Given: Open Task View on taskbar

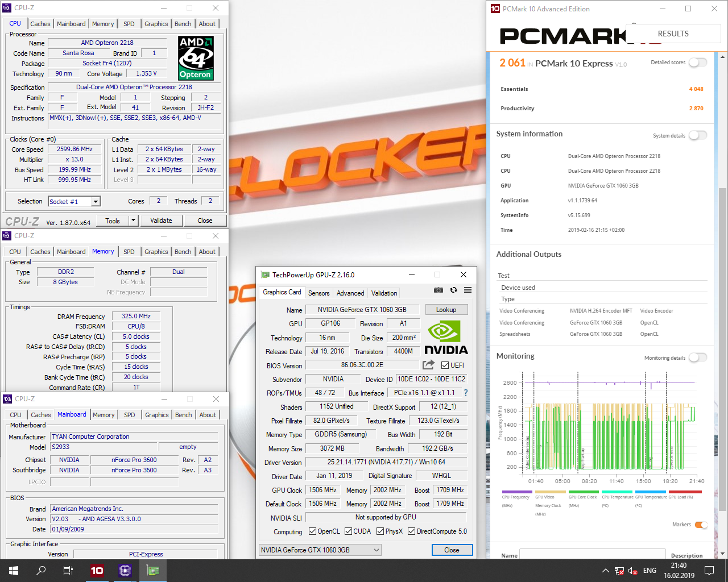Looking at the screenshot, I should [x=68, y=571].
